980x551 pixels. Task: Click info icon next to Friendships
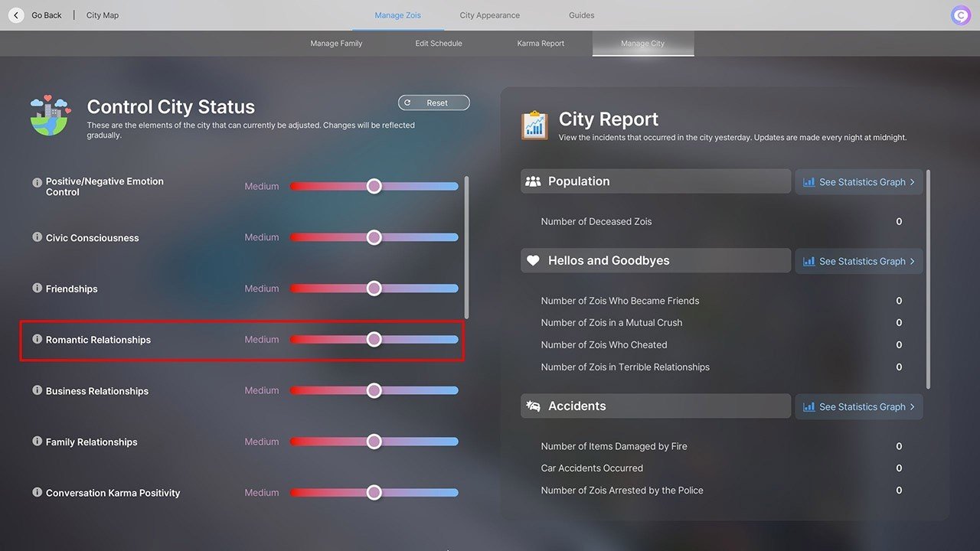click(x=37, y=289)
